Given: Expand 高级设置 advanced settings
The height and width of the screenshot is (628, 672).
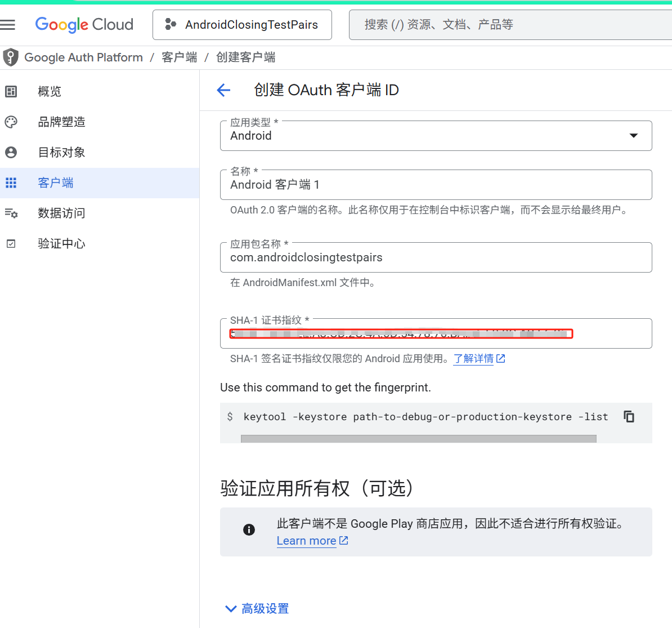Looking at the screenshot, I should pyautogui.click(x=257, y=609).
